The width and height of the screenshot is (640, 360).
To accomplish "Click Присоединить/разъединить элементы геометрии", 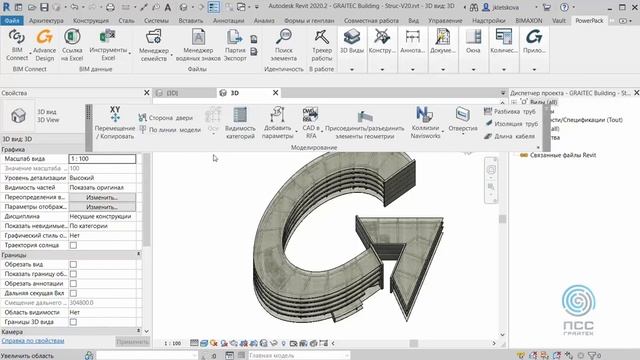I will point(365,124).
